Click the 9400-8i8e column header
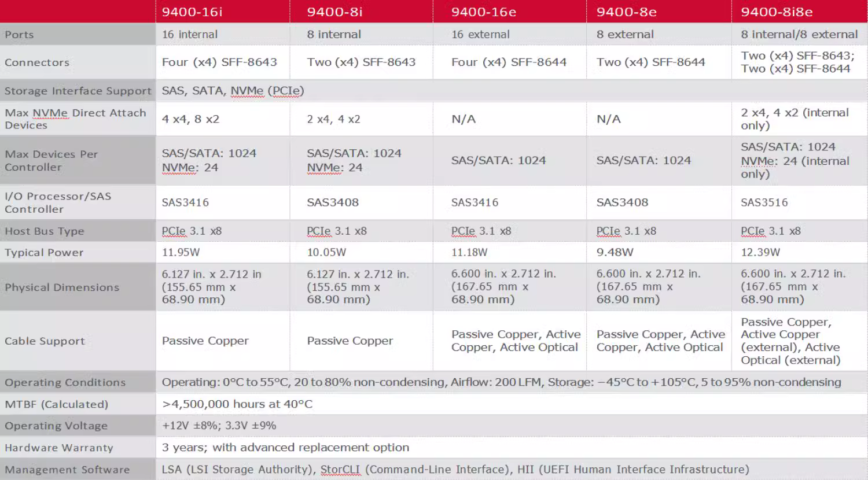This screenshot has height=480, width=868. tap(777, 12)
